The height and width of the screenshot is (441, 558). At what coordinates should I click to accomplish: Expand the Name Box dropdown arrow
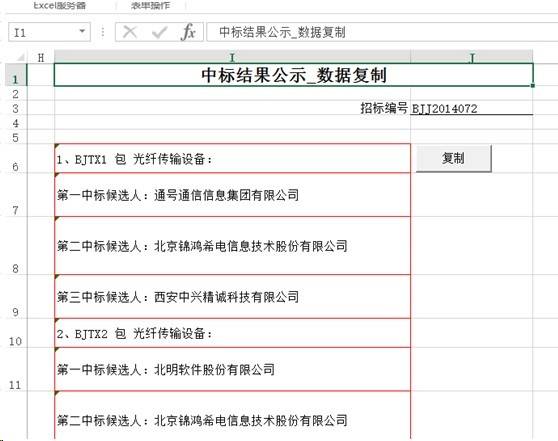(x=82, y=31)
